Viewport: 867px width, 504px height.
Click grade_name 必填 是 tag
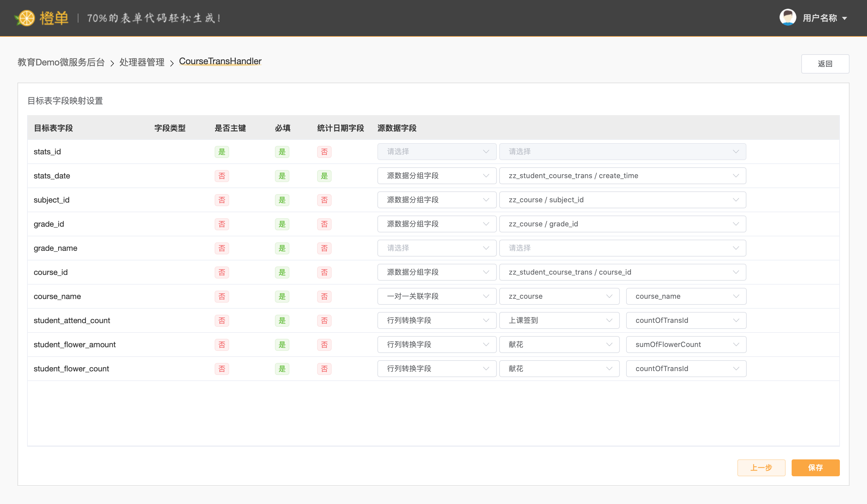click(x=282, y=248)
